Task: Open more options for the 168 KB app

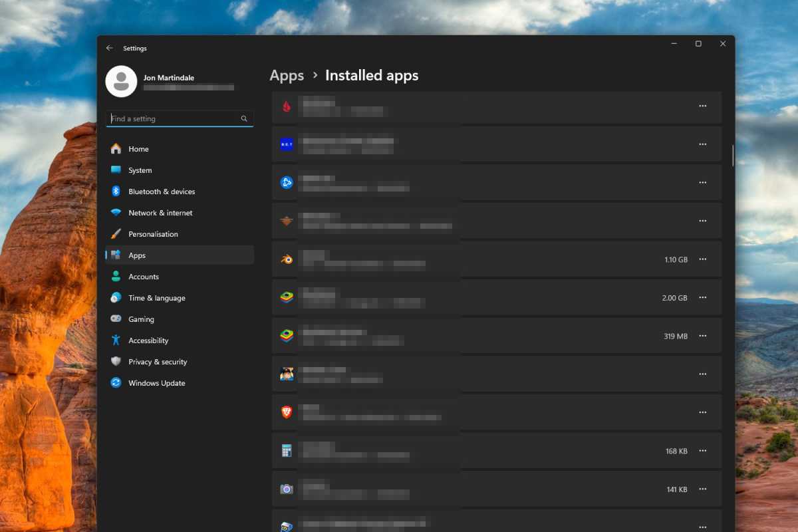Action: pyautogui.click(x=703, y=450)
